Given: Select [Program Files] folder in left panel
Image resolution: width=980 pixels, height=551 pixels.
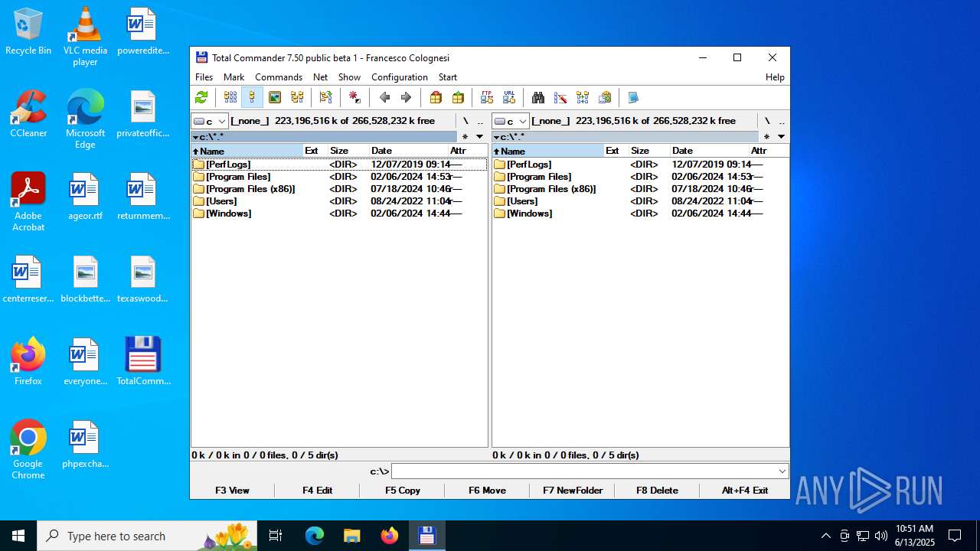Looking at the screenshot, I should point(338,177).
